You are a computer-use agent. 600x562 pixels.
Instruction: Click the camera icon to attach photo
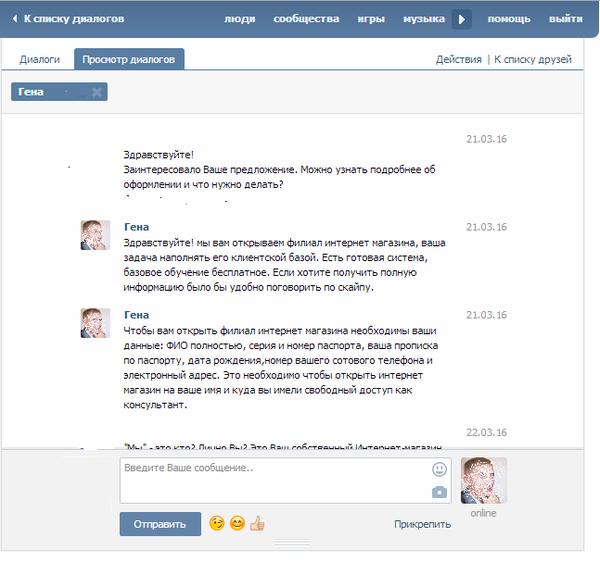click(x=439, y=491)
